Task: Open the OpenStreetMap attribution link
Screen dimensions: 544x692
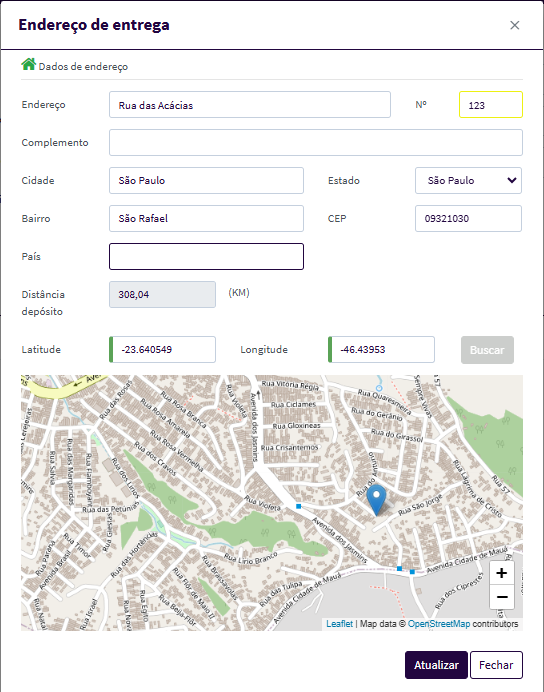Action: [x=439, y=624]
